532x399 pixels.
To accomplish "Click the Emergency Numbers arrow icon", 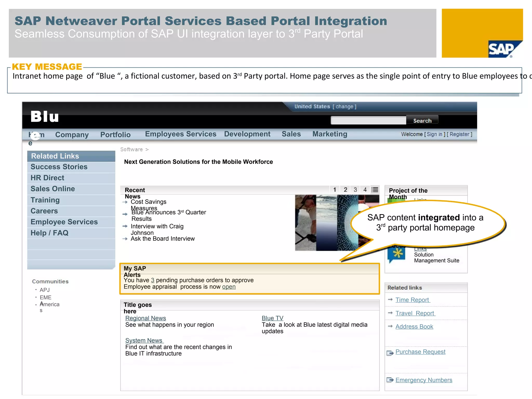I will click(390, 380).
